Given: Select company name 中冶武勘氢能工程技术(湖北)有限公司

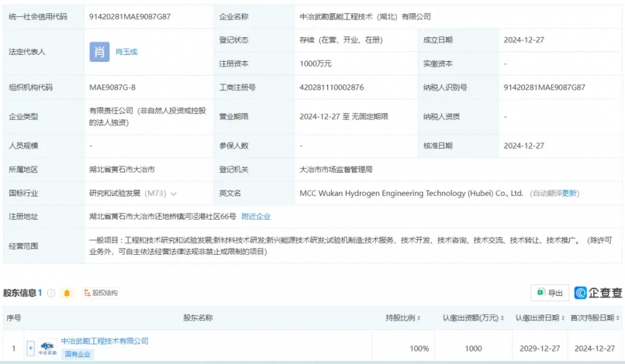Looking at the screenshot, I should click(x=365, y=17).
